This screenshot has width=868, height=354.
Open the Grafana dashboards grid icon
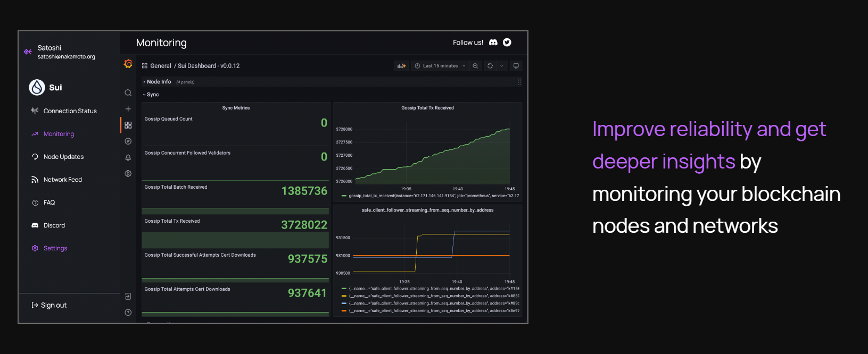(128, 125)
